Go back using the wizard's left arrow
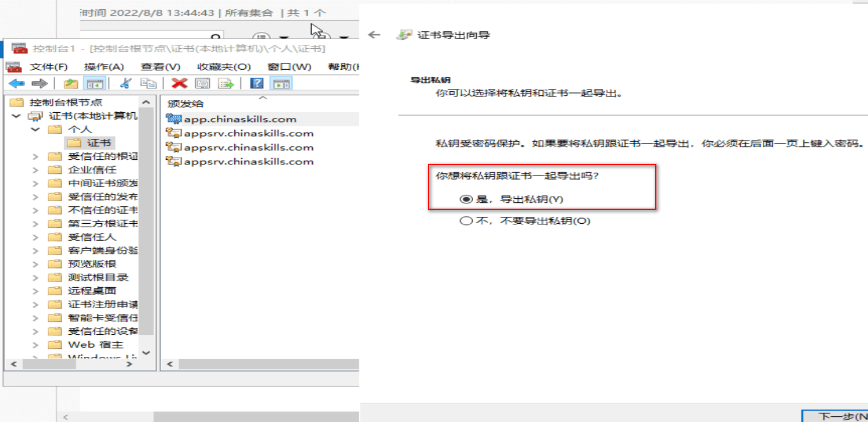Image resolution: width=868 pixels, height=422 pixels. (x=374, y=35)
